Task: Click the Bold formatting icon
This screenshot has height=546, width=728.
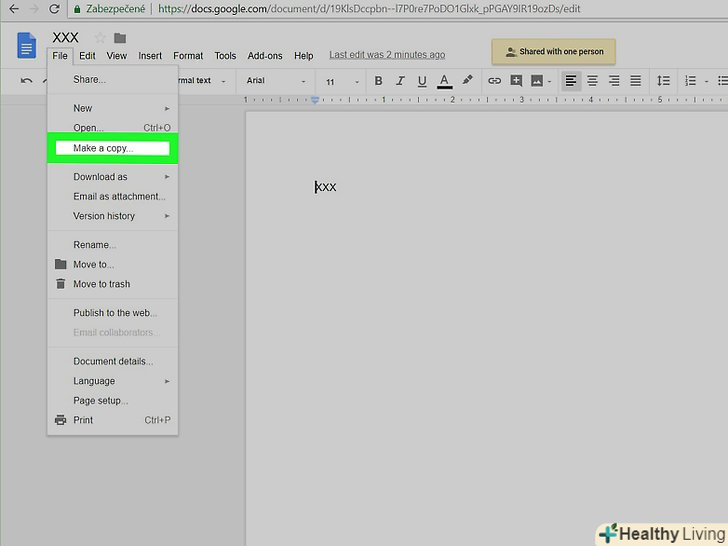Action: [x=378, y=81]
